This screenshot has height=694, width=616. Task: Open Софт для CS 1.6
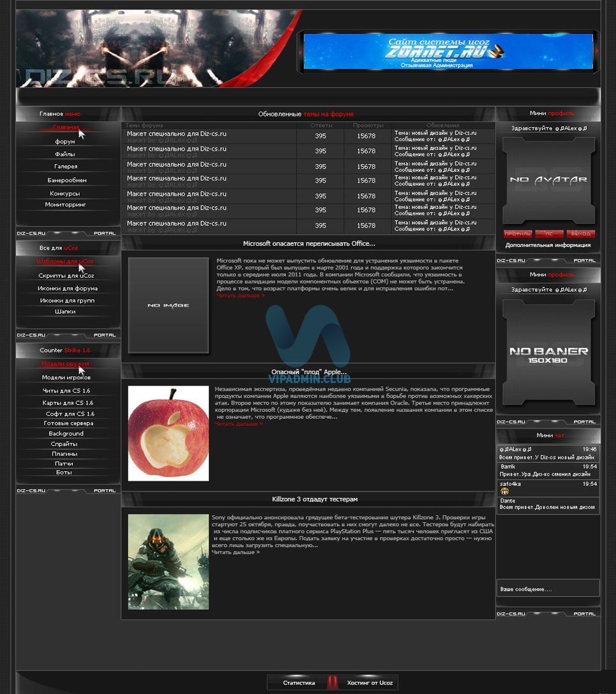click(x=70, y=414)
